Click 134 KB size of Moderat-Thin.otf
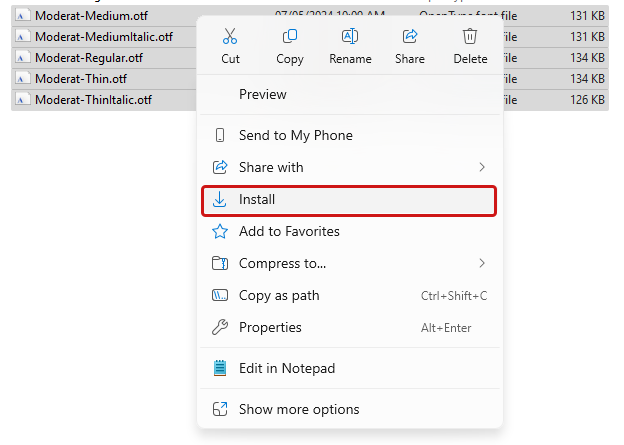624x445 pixels. pos(587,79)
